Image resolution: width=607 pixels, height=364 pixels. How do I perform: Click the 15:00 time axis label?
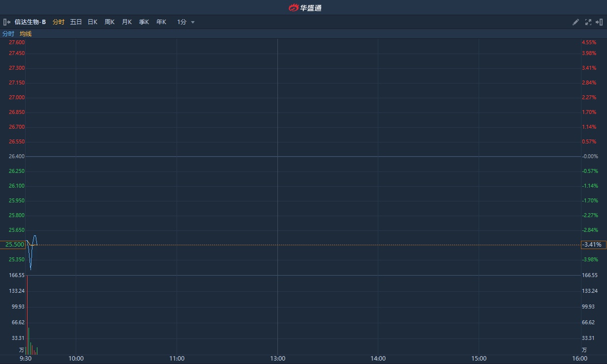[x=479, y=359]
